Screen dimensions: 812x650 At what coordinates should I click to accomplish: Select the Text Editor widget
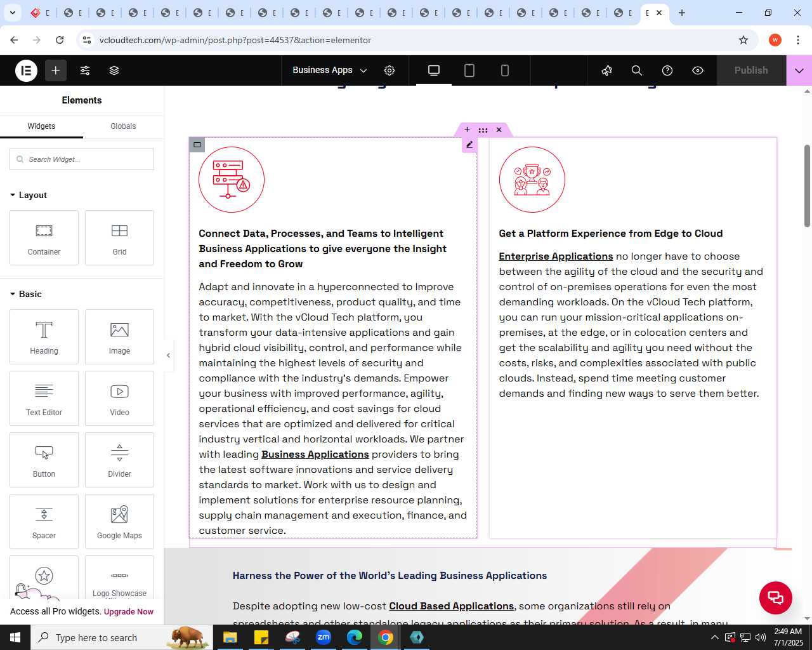[44, 398]
